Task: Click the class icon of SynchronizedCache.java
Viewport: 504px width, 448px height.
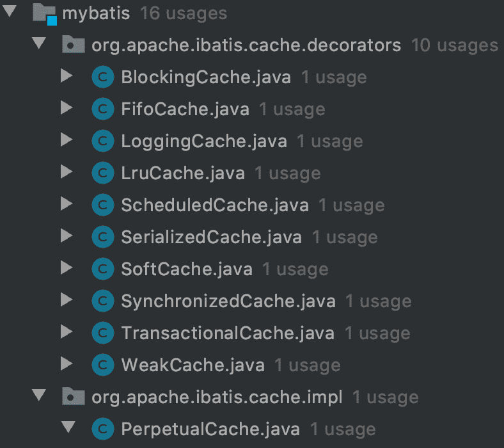Action: (103, 301)
